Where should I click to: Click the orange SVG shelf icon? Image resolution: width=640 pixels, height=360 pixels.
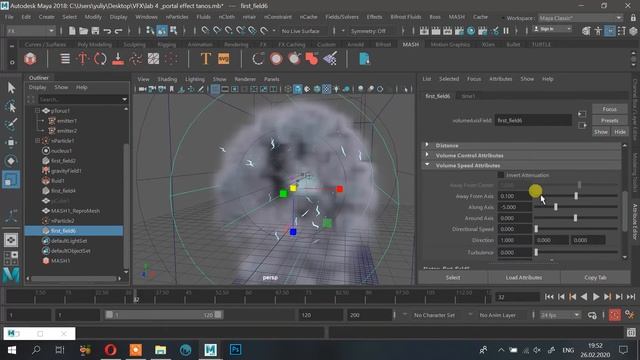click(x=224, y=59)
